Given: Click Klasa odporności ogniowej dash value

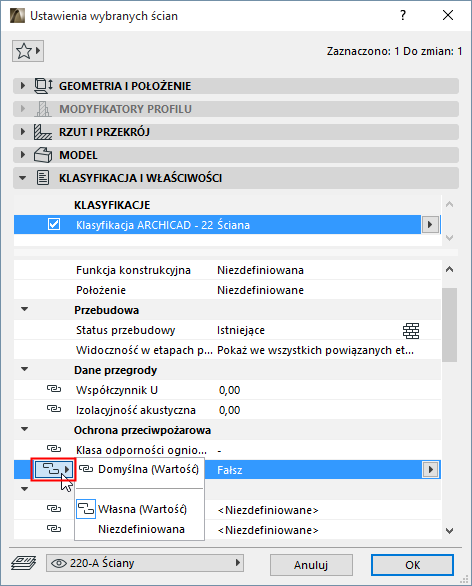Looking at the screenshot, I should coord(219,450).
